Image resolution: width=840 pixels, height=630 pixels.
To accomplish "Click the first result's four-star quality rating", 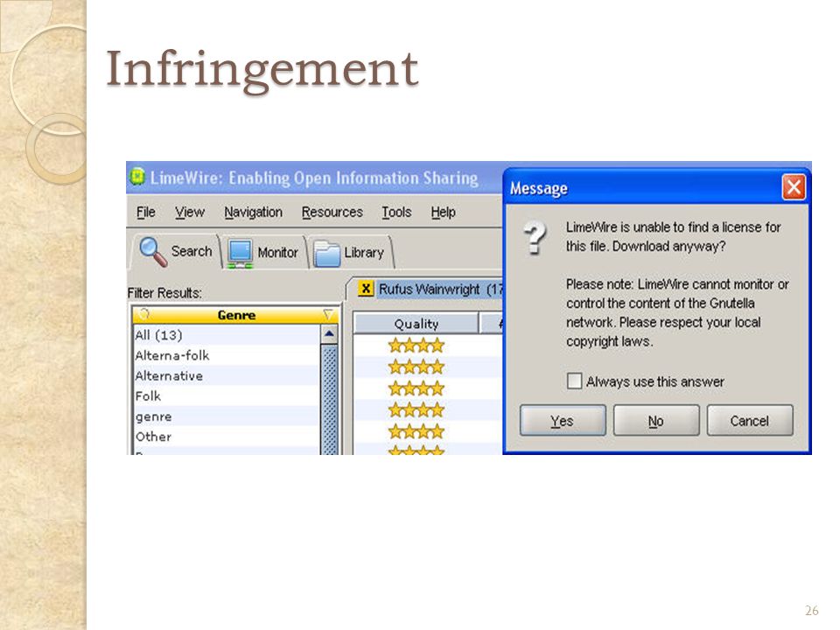I will (x=416, y=346).
